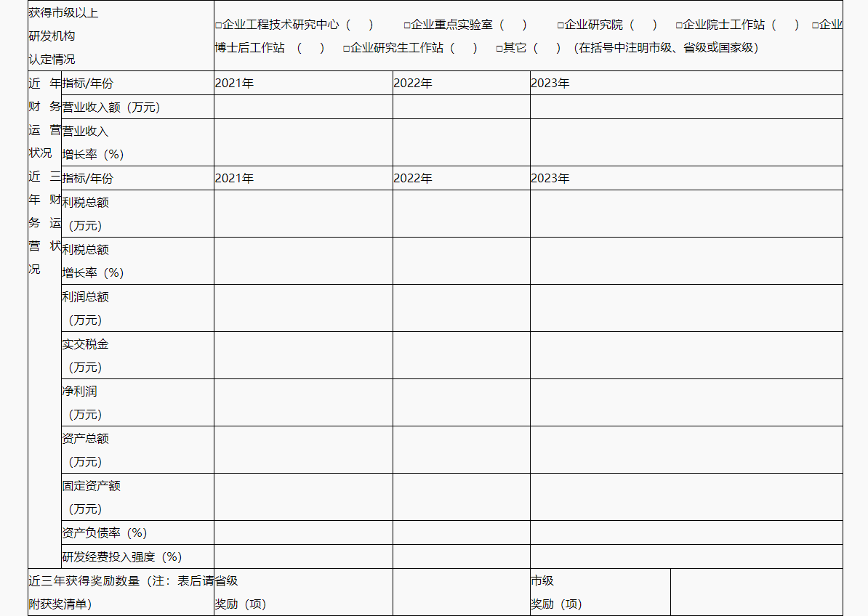Click the empty cell after 省级奖励（项）
Viewport: 868px width, 616px height.
coord(461,592)
